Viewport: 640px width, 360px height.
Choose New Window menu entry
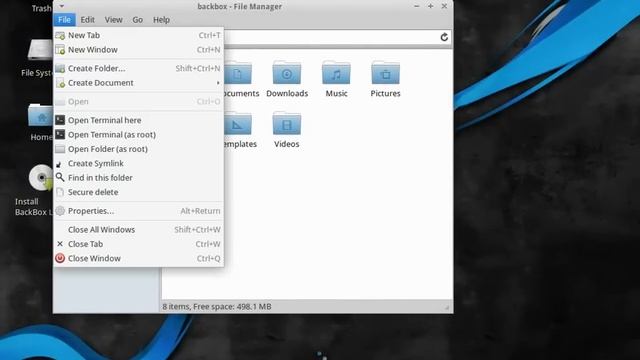[x=138, y=50]
